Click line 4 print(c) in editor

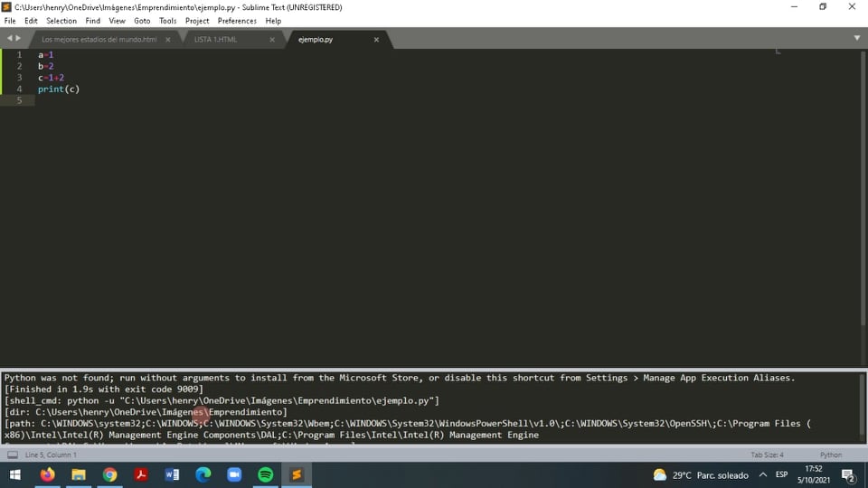tap(59, 89)
